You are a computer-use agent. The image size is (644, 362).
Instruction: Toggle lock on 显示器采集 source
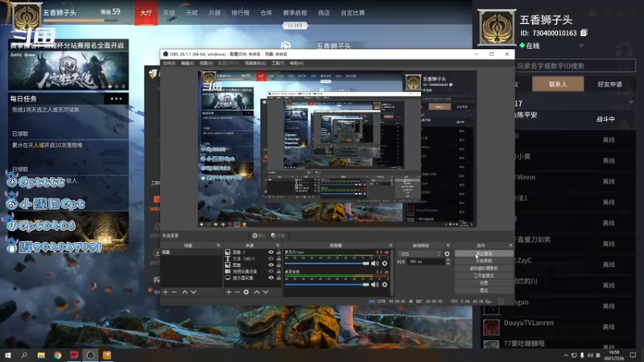279,278
